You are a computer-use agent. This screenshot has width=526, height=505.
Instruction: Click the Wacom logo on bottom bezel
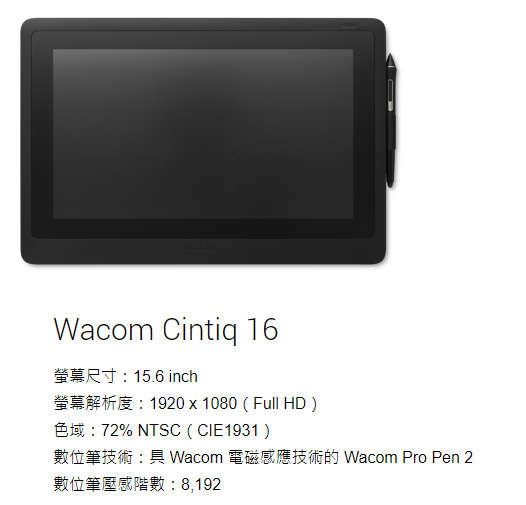coord(203,248)
